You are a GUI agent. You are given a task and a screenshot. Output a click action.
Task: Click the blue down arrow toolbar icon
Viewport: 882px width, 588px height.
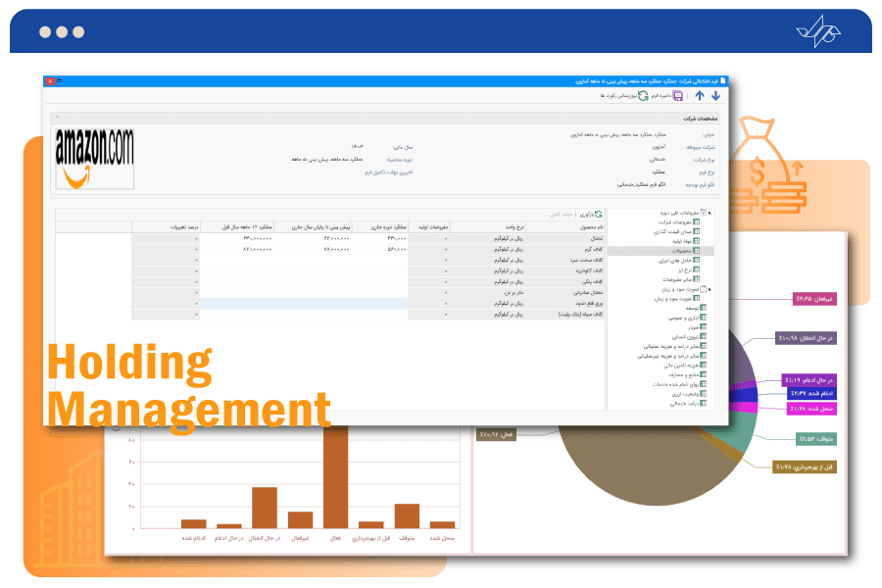pyautogui.click(x=715, y=95)
